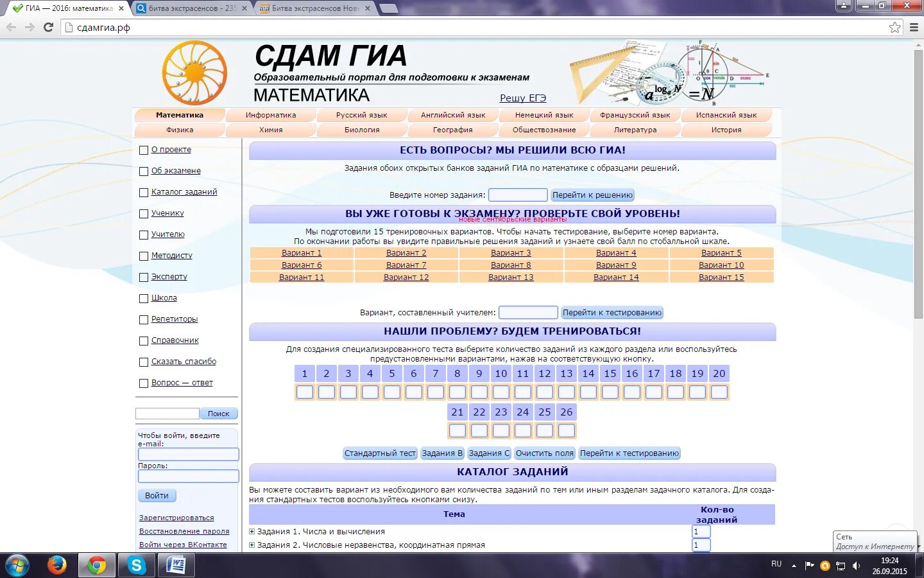The image size is (924, 578).
Task: Open the Зарегистрироваться link
Action: [x=176, y=518]
